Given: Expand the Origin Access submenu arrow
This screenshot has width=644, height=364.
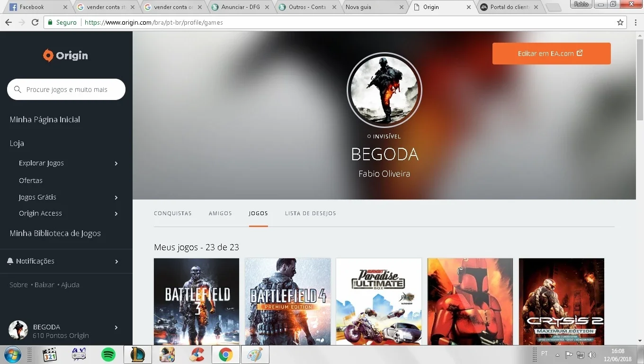Looking at the screenshot, I should pos(116,214).
